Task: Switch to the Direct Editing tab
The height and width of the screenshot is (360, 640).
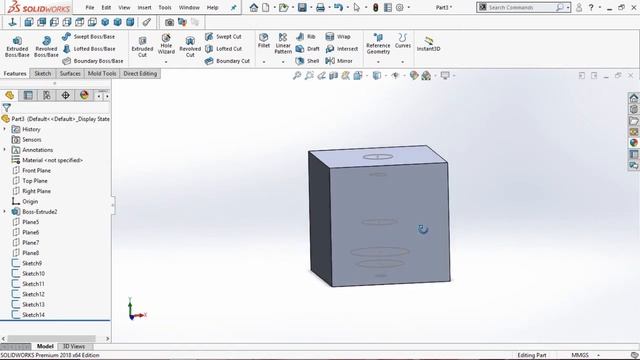Action: pyautogui.click(x=140, y=73)
